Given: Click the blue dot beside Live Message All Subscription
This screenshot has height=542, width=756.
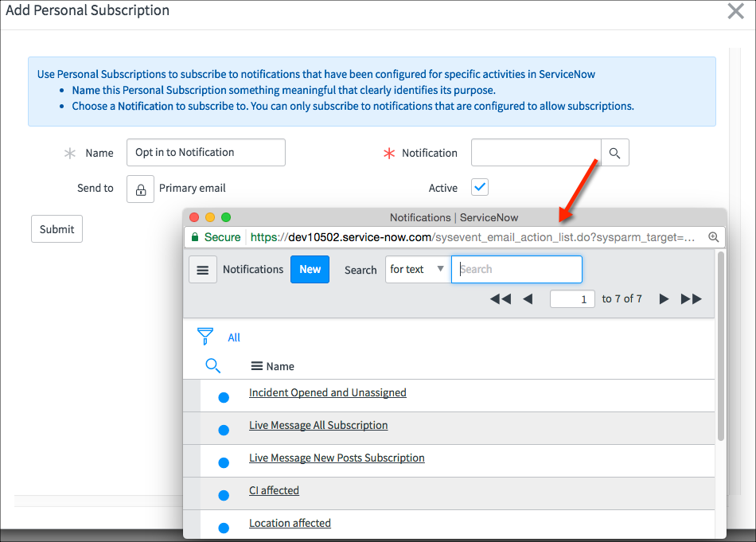Looking at the screenshot, I should [x=224, y=430].
